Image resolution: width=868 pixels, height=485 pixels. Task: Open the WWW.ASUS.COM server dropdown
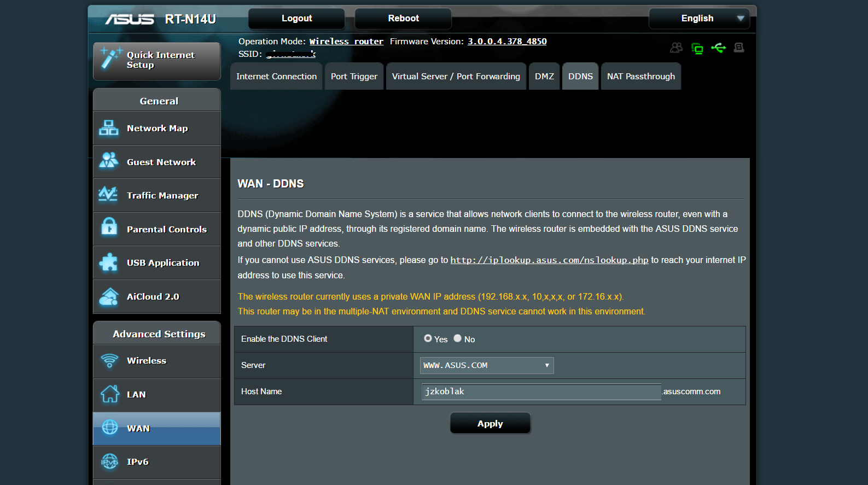(486, 365)
